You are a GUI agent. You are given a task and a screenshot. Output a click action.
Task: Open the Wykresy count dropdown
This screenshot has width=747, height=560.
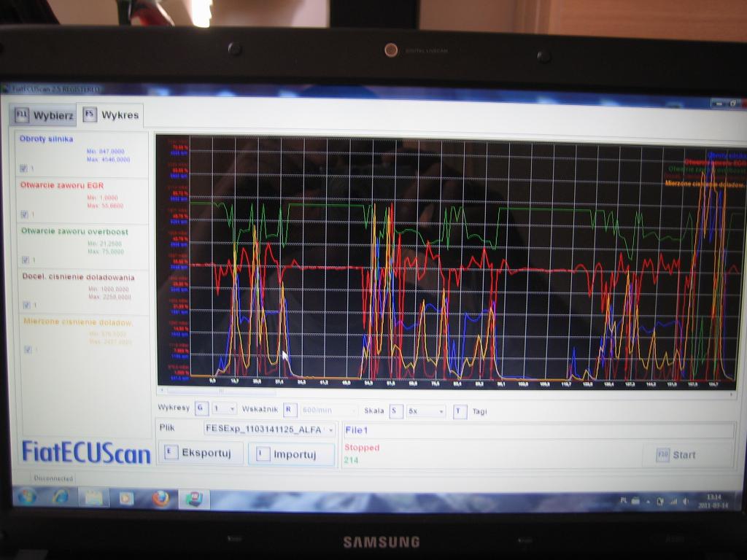224,409
